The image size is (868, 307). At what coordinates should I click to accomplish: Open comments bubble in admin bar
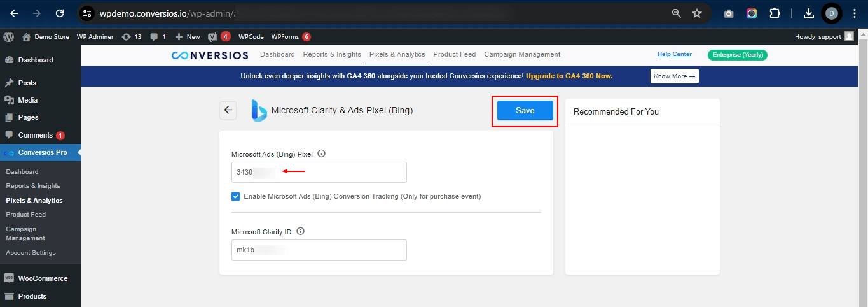158,36
